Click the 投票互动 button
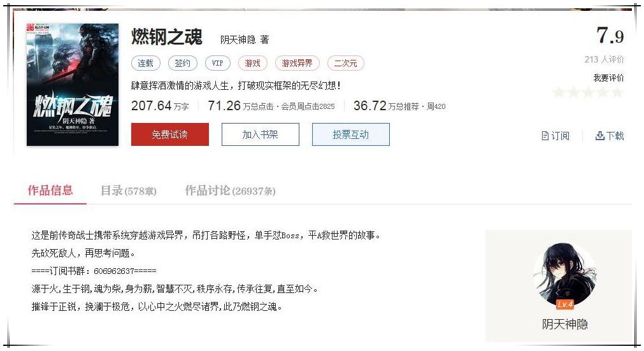644x351 pixels. (x=351, y=134)
